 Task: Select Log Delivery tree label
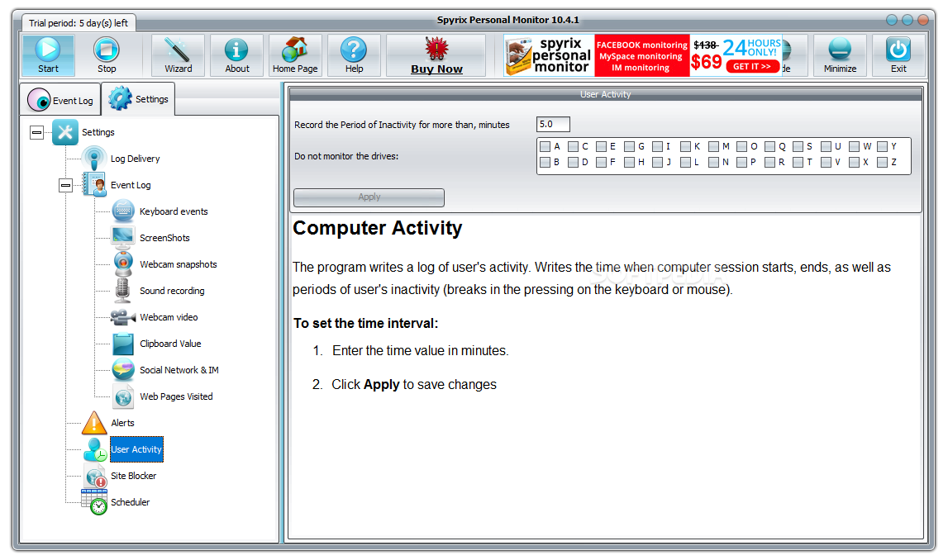coord(135,159)
